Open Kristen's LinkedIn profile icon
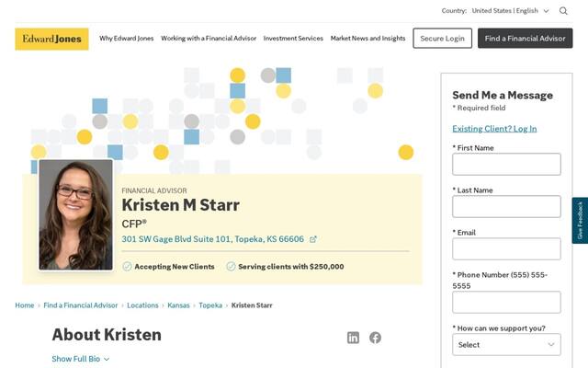The height and width of the screenshot is (368, 588). pyautogui.click(x=353, y=338)
